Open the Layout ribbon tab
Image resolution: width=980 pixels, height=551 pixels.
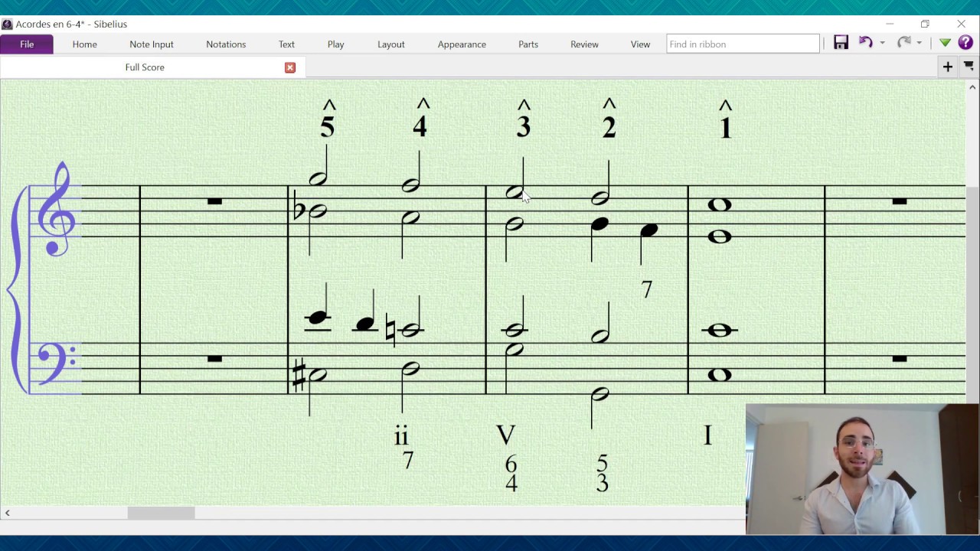pyautogui.click(x=391, y=44)
